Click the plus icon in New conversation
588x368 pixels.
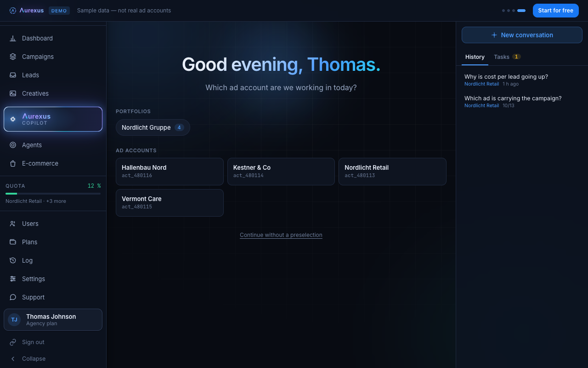494,35
